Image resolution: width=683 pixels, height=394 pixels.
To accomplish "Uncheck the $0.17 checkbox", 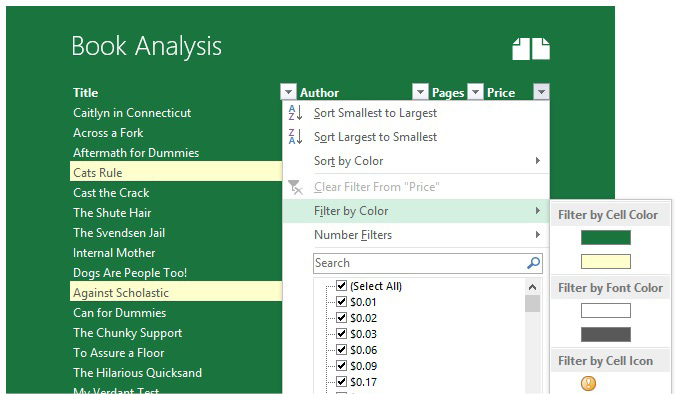I will tap(342, 382).
